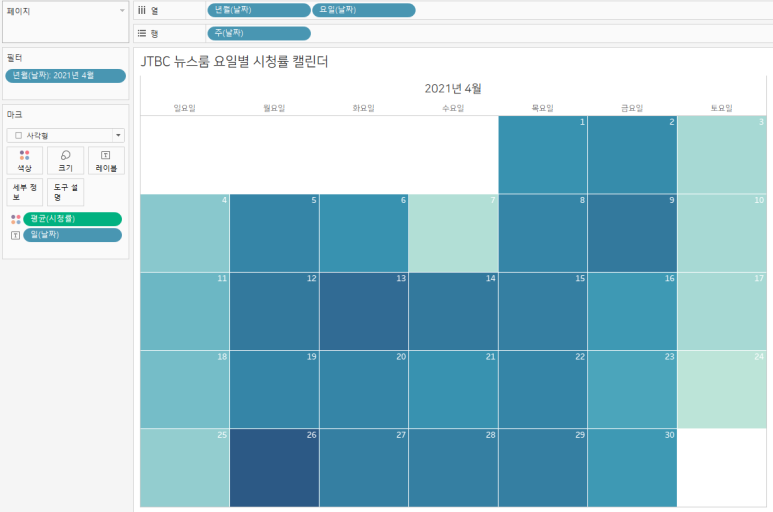Click the 일요일 column header
The width and height of the screenshot is (773, 512).
184,108
